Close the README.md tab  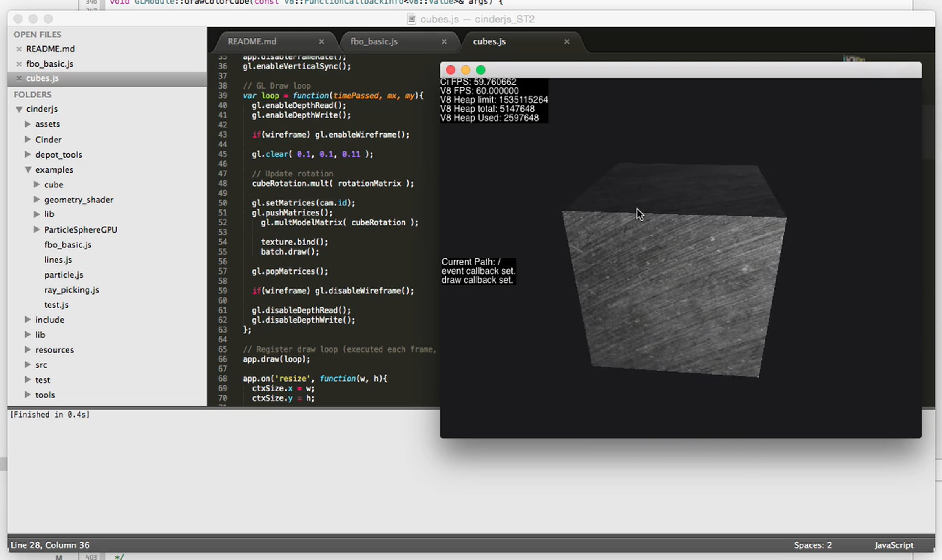coord(321,42)
